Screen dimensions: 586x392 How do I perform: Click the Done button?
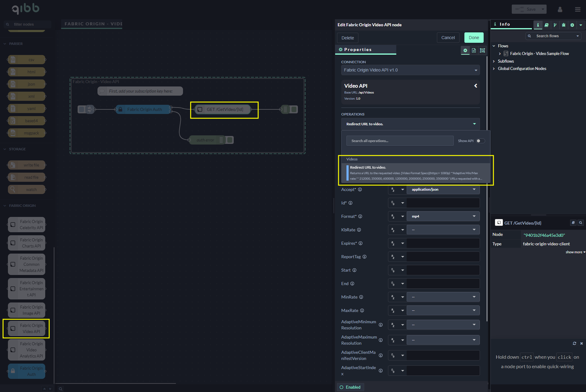[x=474, y=38]
